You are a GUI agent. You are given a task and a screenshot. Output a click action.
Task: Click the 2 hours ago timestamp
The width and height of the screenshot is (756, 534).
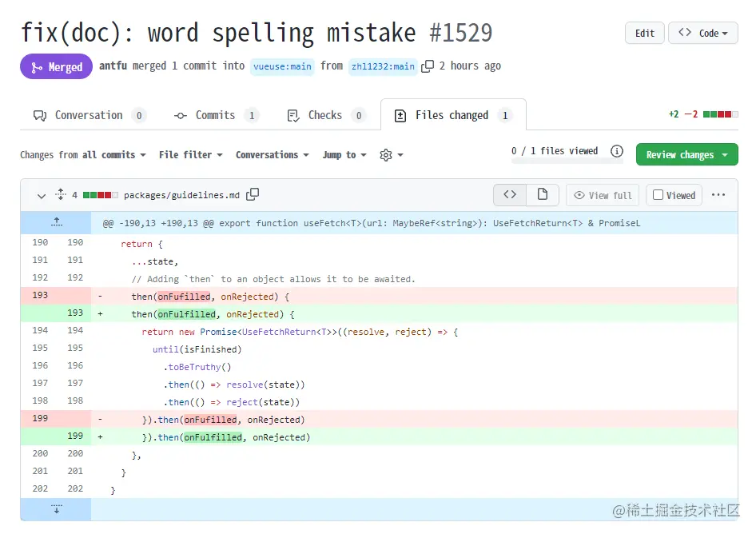click(x=470, y=66)
